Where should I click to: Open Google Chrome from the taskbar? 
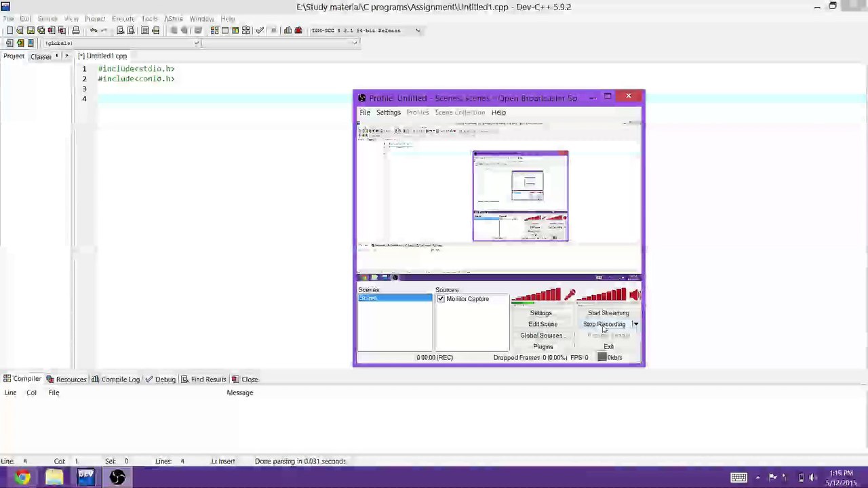tap(22, 478)
